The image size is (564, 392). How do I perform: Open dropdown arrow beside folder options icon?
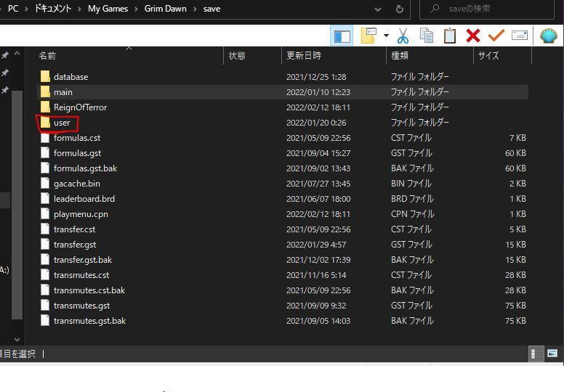click(x=386, y=36)
